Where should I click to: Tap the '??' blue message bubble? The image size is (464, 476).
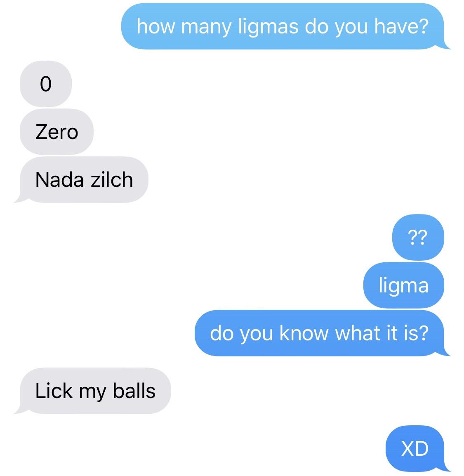click(x=418, y=238)
